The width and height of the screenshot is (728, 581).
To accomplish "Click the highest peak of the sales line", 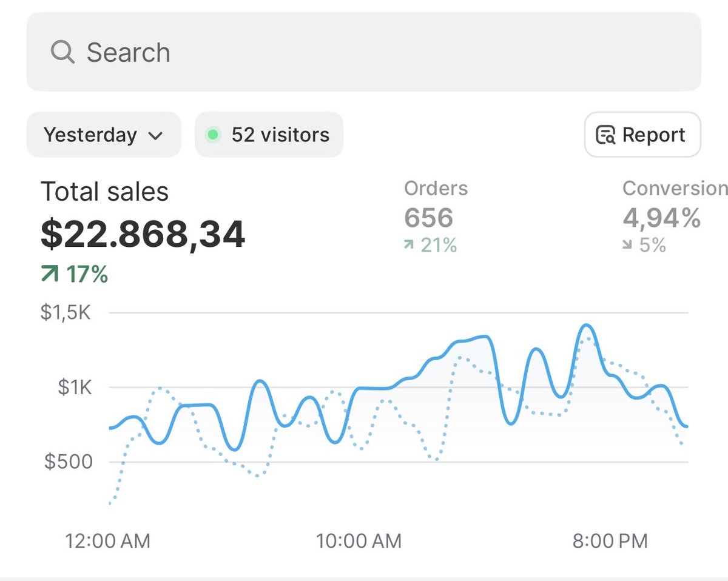I will pyautogui.click(x=587, y=326).
